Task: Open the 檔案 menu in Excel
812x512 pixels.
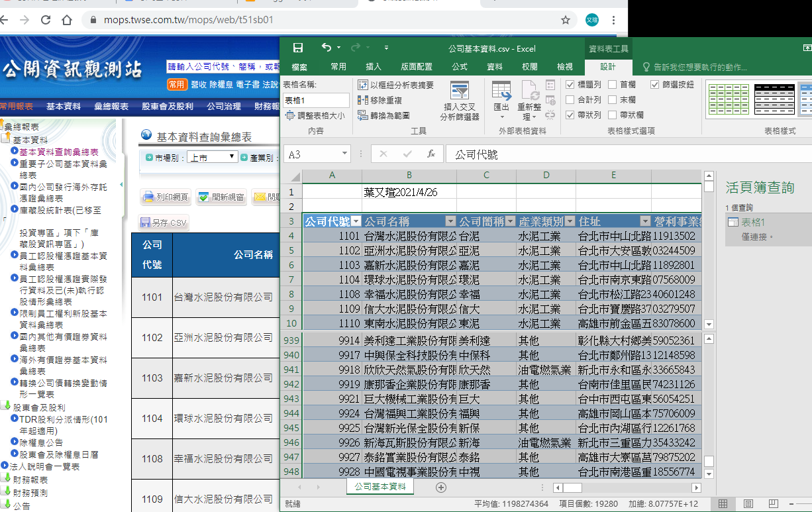Action: (299, 67)
